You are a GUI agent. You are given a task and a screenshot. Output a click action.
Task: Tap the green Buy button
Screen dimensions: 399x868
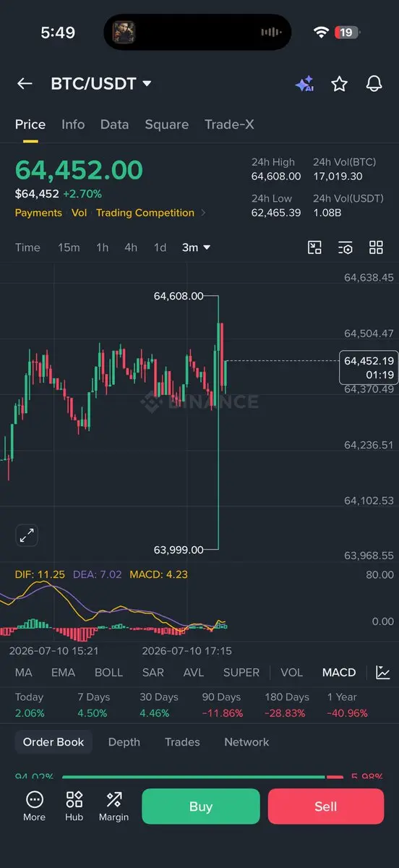200,807
